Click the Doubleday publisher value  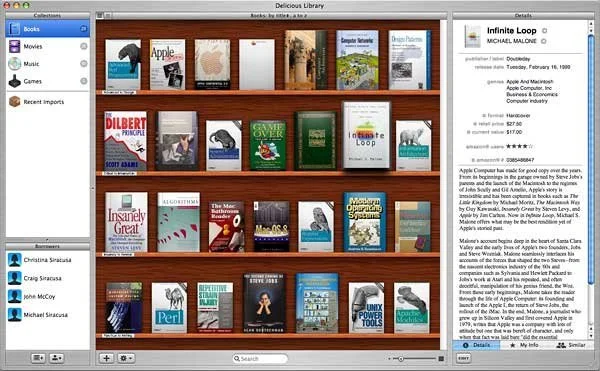tap(518, 59)
